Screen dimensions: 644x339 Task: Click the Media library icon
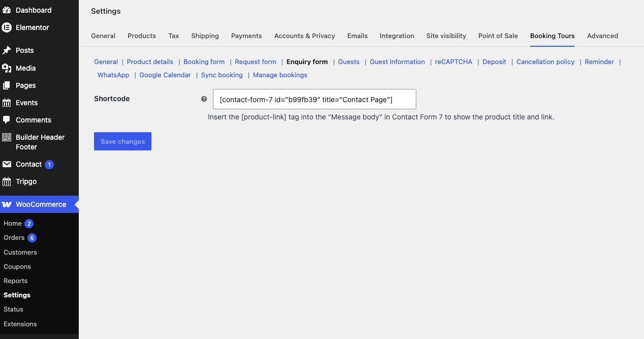(7, 68)
